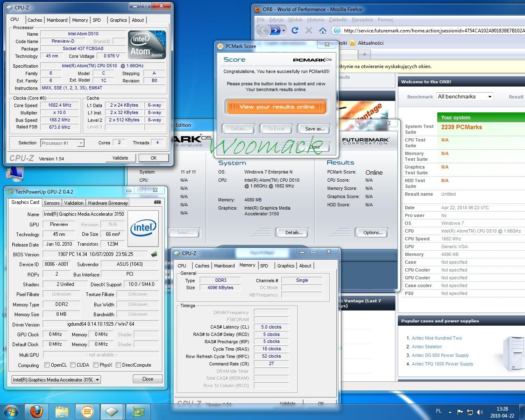The height and width of the screenshot is (420, 525).
Task: Open the Narzędzia menu in Firefox
Action: click(x=362, y=19)
